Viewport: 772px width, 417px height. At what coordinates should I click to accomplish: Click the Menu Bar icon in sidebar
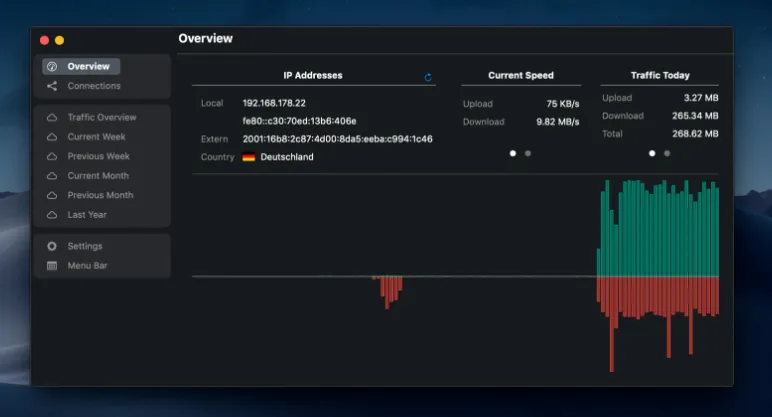pyautogui.click(x=52, y=266)
